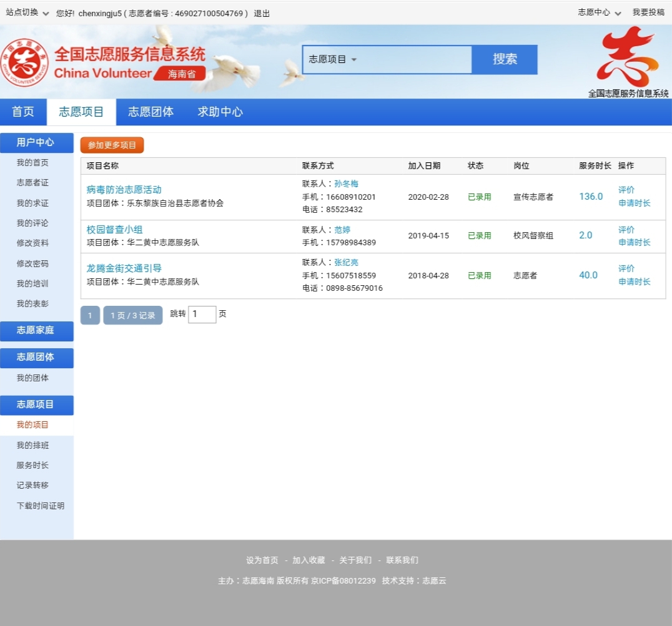This screenshot has height=626, width=672.
Task: Click the page 1 pagination button
Action: click(90, 315)
